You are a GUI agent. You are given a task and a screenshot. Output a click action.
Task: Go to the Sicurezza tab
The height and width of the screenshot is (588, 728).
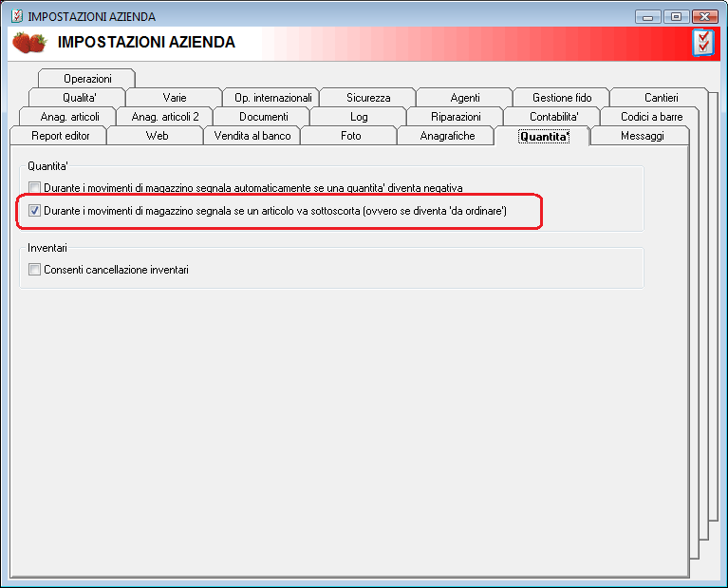368,98
